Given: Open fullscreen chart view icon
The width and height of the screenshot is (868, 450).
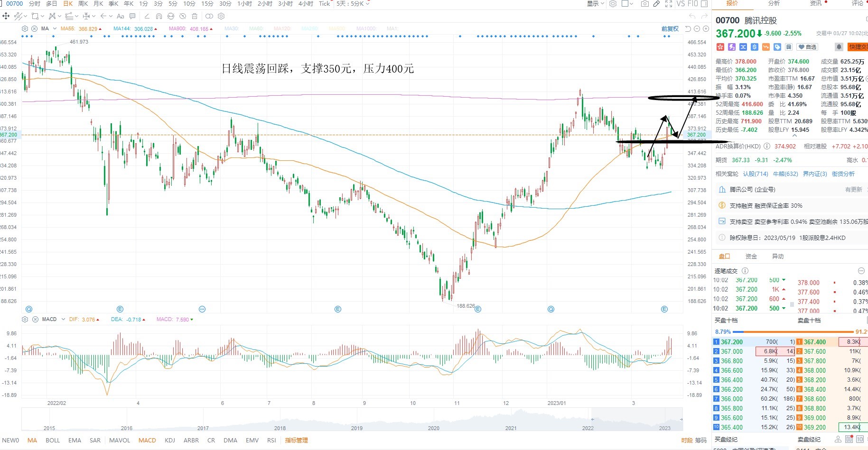Looking at the screenshot, I should (668, 4).
